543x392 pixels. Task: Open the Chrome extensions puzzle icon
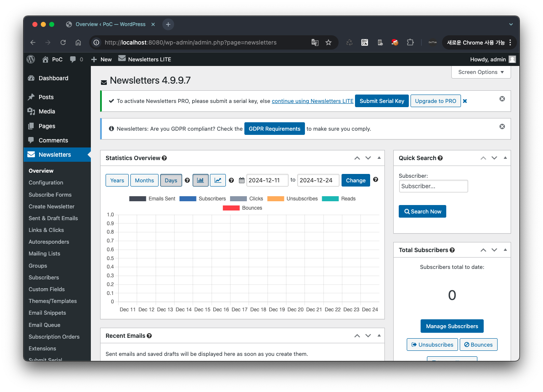(410, 42)
